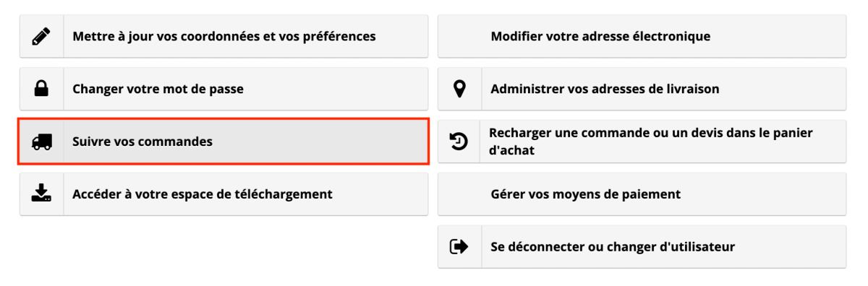868x286 pixels.
Task: Click the download tray icon
Action: pos(42,194)
